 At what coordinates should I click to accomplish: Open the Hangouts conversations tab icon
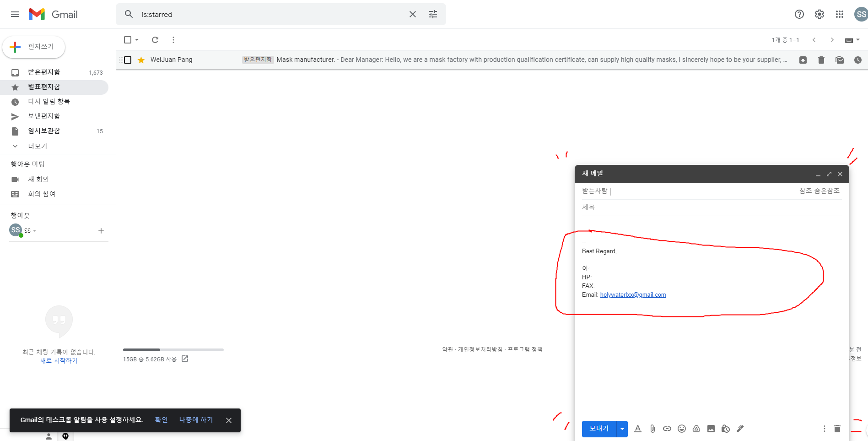[x=65, y=436]
